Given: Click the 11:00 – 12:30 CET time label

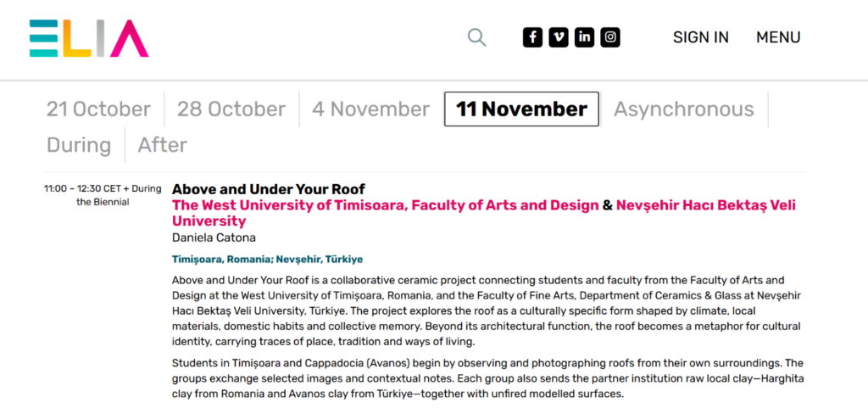Looking at the screenshot, I should (81, 189).
